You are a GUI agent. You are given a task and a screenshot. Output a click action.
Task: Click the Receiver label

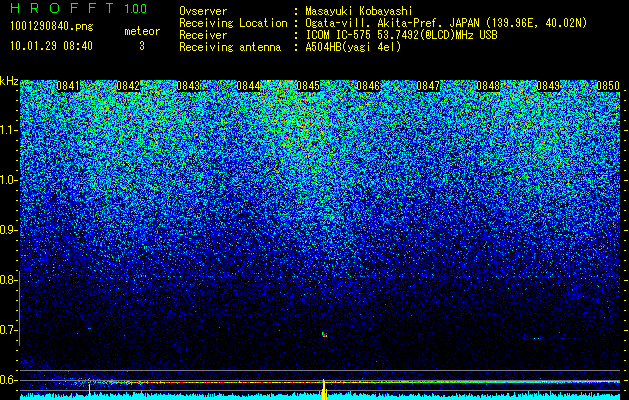203,35
